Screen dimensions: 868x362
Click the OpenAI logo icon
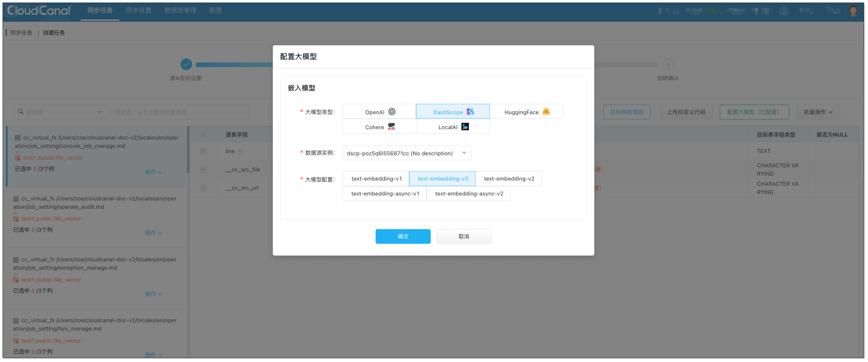coord(392,112)
